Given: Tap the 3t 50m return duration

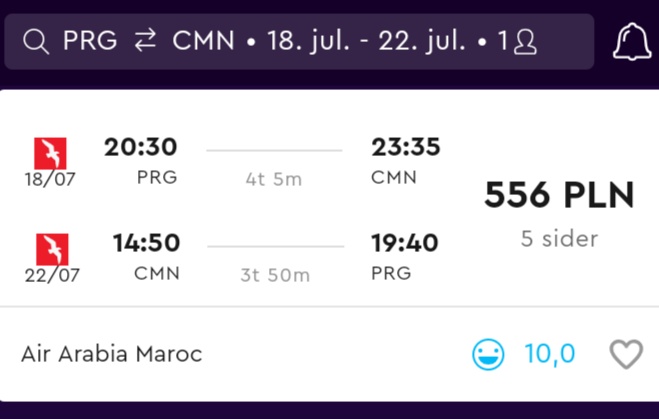Looking at the screenshot, I should click(x=275, y=275).
